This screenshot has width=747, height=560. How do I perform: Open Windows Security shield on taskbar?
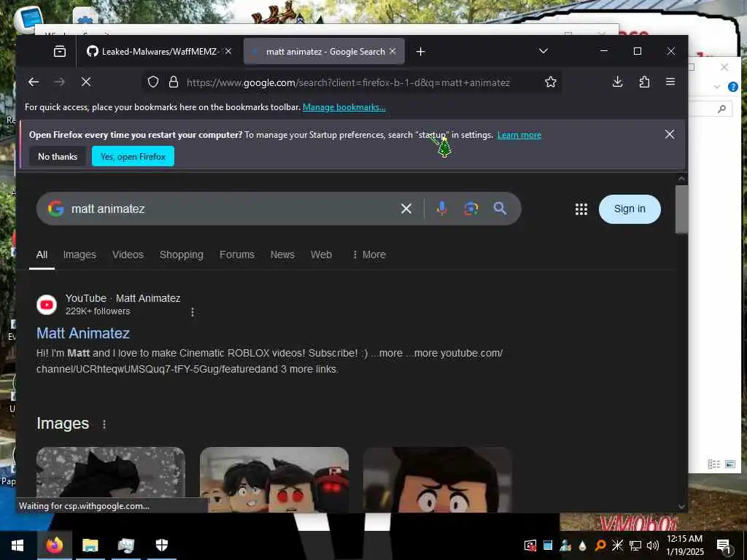162,545
